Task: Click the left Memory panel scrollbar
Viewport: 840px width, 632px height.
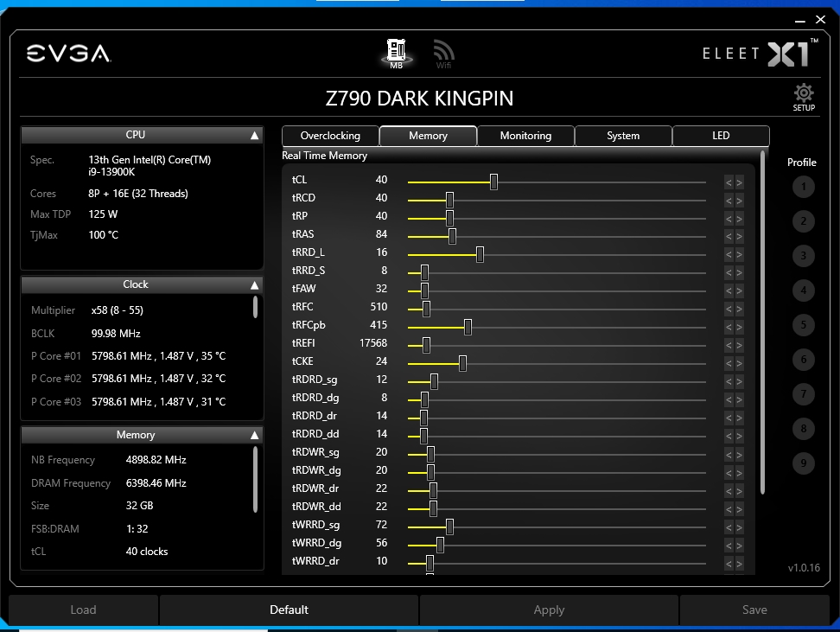Action: tap(255, 480)
